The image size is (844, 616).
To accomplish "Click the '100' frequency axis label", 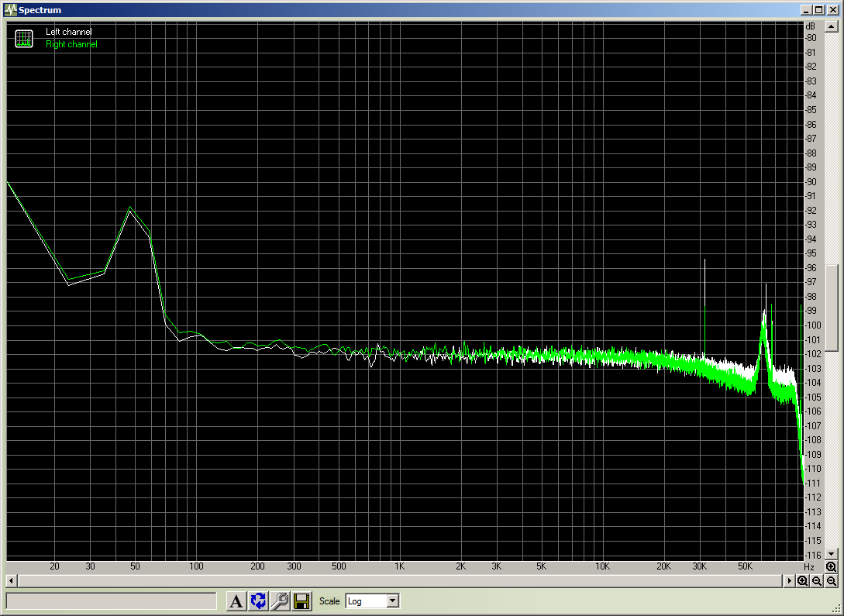I will pos(196,566).
